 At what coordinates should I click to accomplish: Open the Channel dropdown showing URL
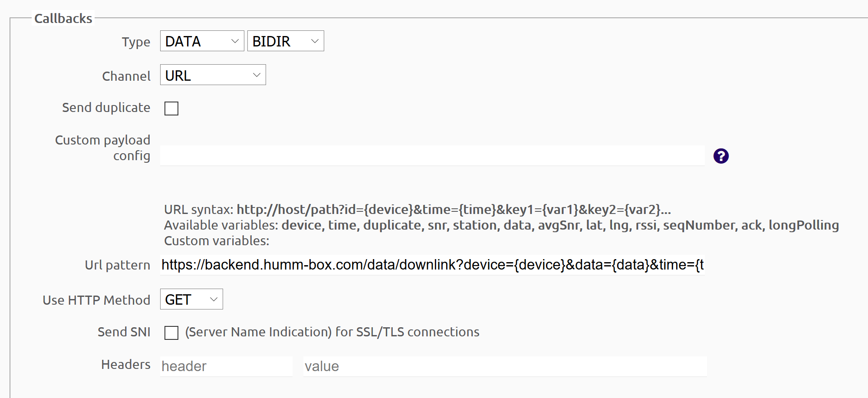[x=213, y=75]
